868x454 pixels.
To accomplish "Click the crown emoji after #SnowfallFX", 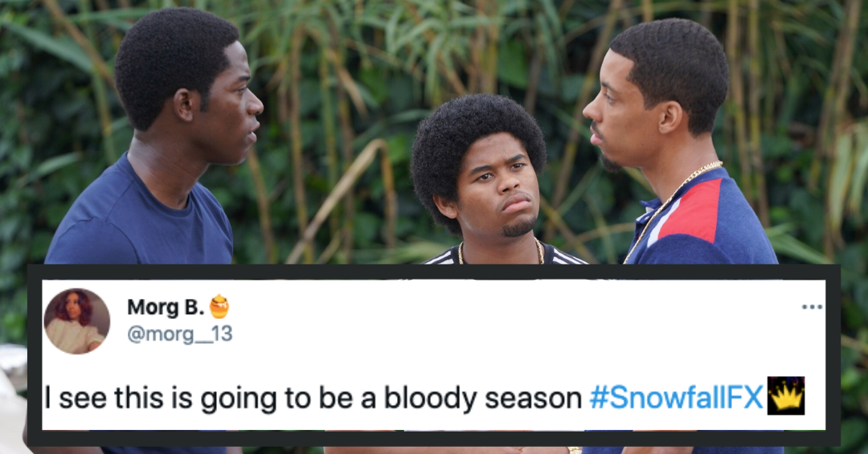I will tap(785, 396).
